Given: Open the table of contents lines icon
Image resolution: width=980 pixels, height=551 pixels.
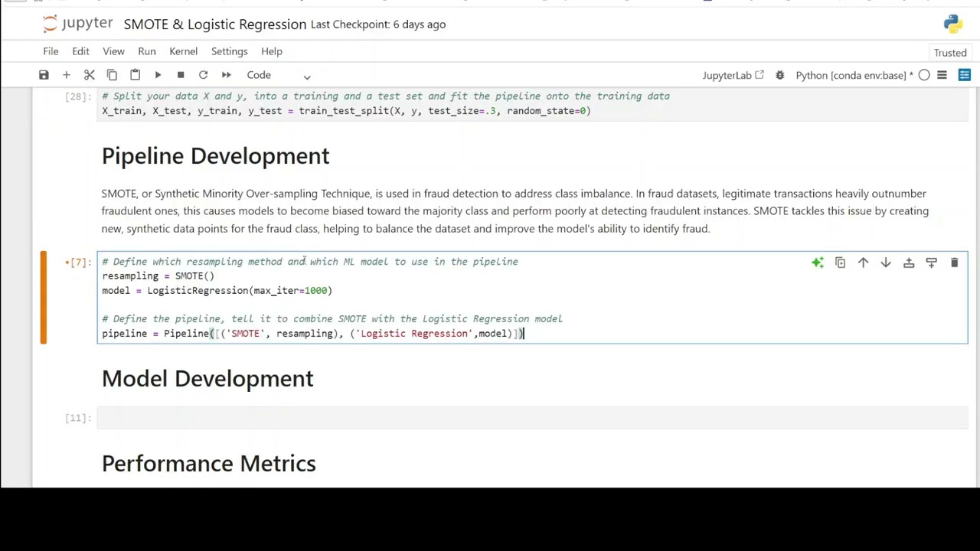Looking at the screenshot, I should 942,75.
